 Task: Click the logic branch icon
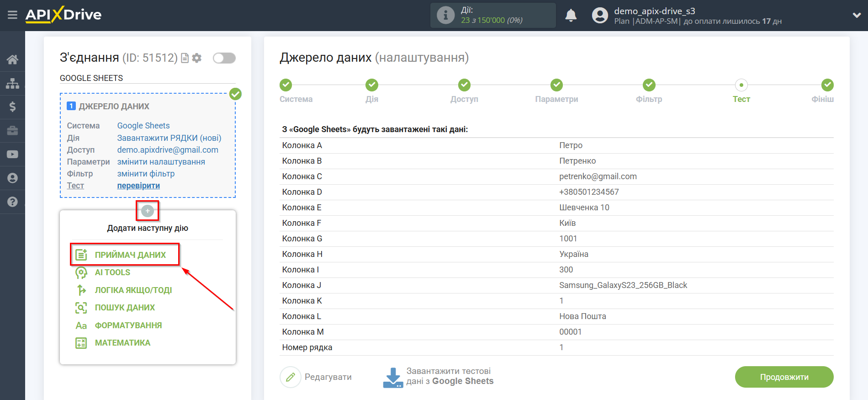pyautogui.click(x=81, y=290)
